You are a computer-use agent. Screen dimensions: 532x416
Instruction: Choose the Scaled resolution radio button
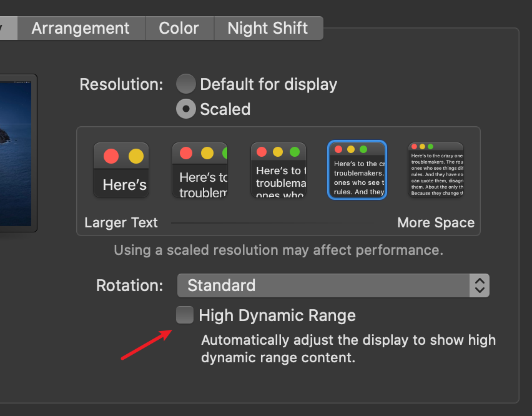click(x=185, y=109)
